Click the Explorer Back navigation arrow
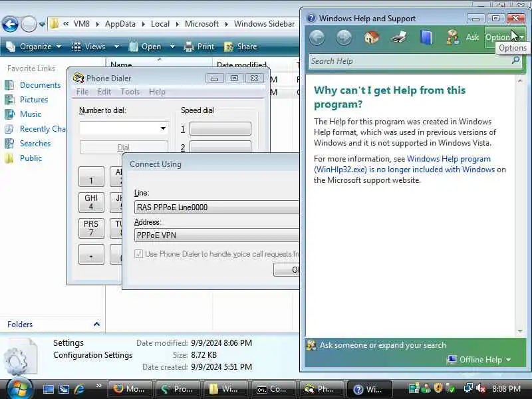The height and width of the screenshot is (399, 532). click(10, 25)
